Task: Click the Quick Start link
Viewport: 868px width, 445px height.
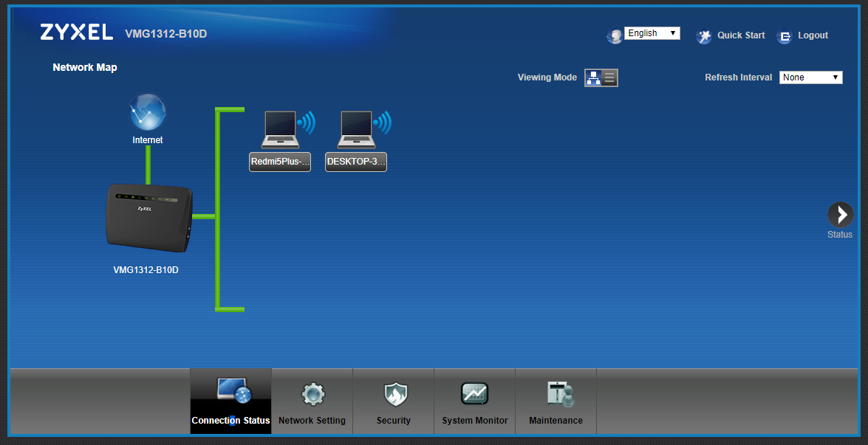Action: pyautogui.click(x=741, y=35)
